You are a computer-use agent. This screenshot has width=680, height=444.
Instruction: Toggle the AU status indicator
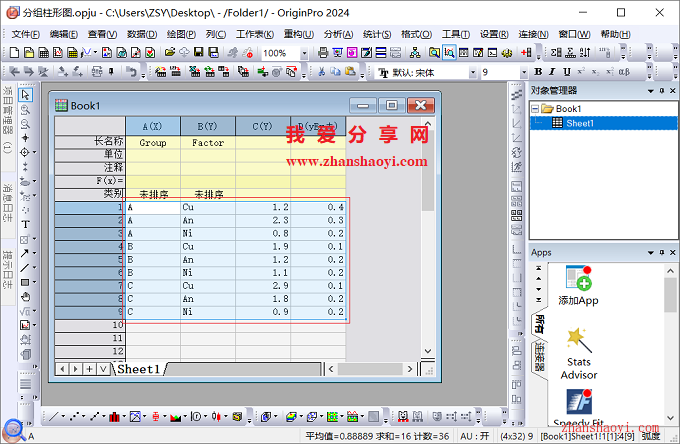tap(474, 436)
